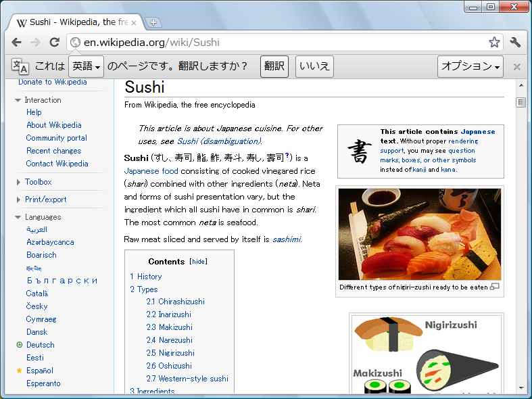The width and height of the screenshot is (532, 399).
Task: Click the page scrollbar thumb
Action: 521,102
